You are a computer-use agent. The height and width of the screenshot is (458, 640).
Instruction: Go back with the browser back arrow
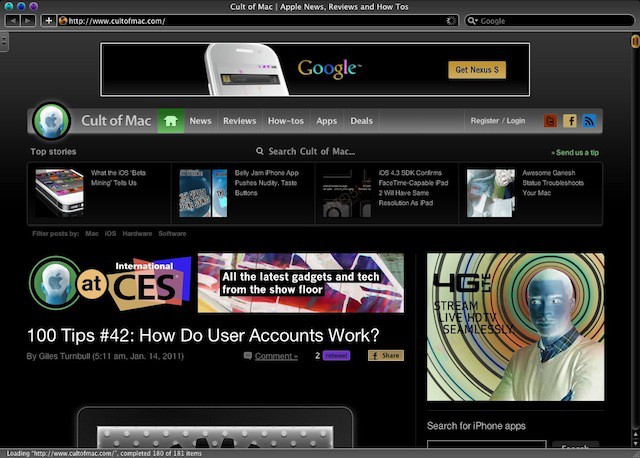click(13, 20)
